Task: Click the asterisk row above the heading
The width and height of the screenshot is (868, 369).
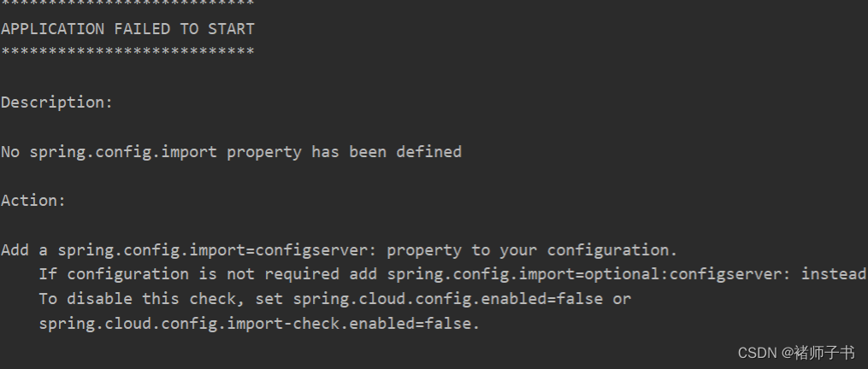Action: coord(127,4)
